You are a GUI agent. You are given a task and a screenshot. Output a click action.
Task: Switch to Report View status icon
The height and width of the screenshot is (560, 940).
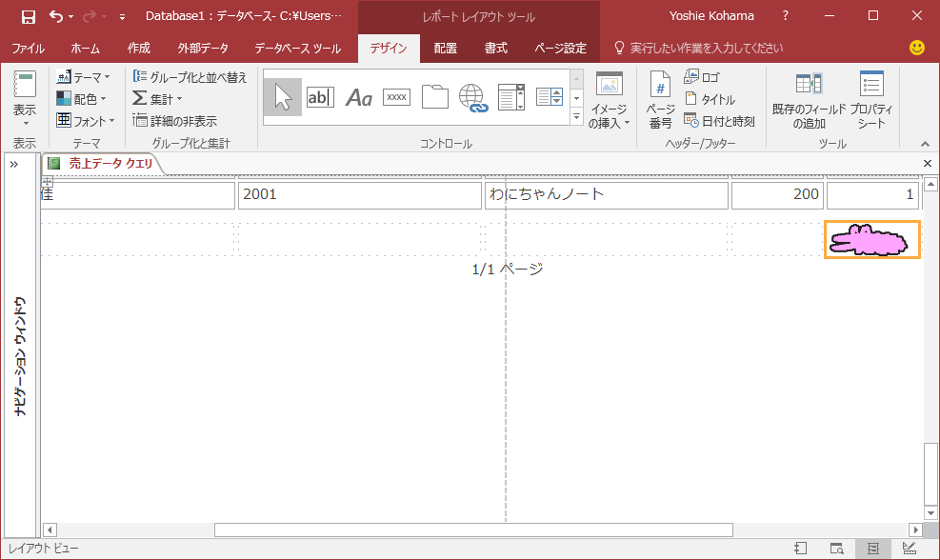800,548
